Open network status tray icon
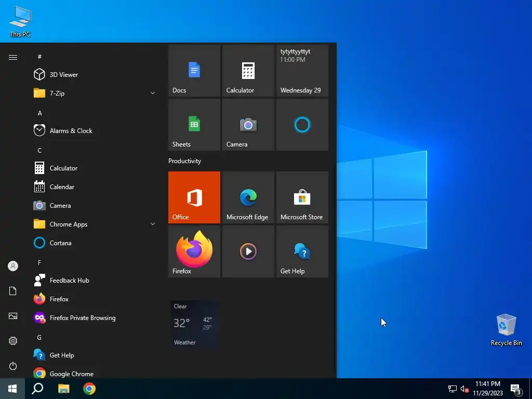The height and width of the screenshot is (399, 532). coord(453,389)
